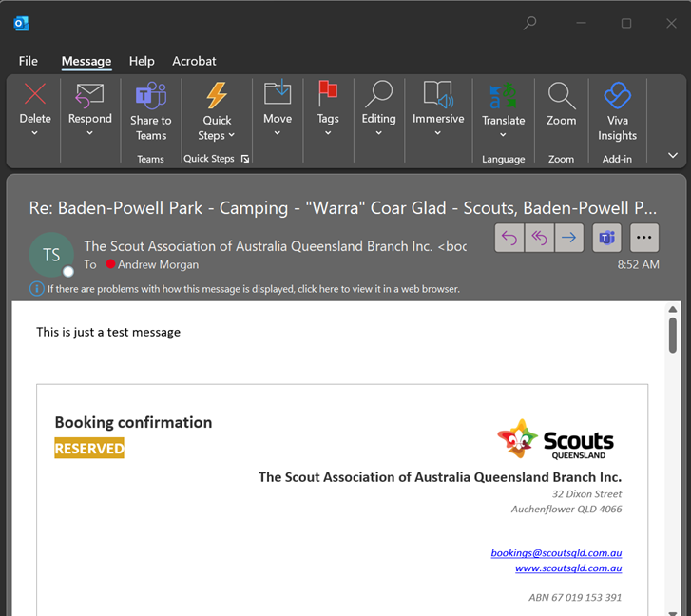
Task: Click the Outlook app icon in title bar
Action: click(21, 24)
